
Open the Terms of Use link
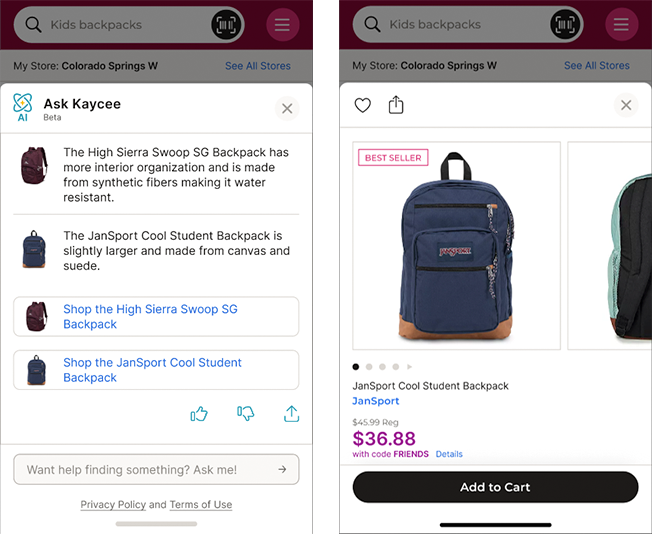pyautogui.click(x=200, y=505)
